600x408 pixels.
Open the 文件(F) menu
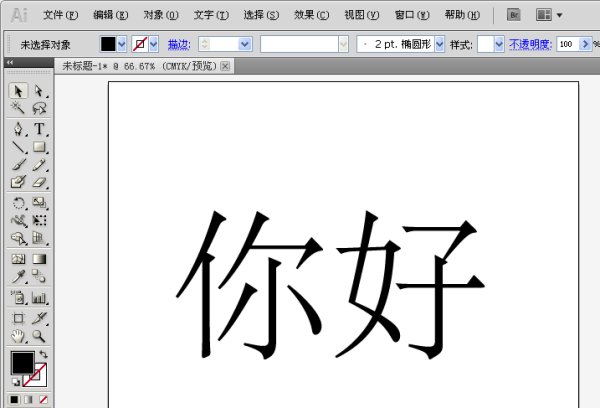[x=60, y=15]
